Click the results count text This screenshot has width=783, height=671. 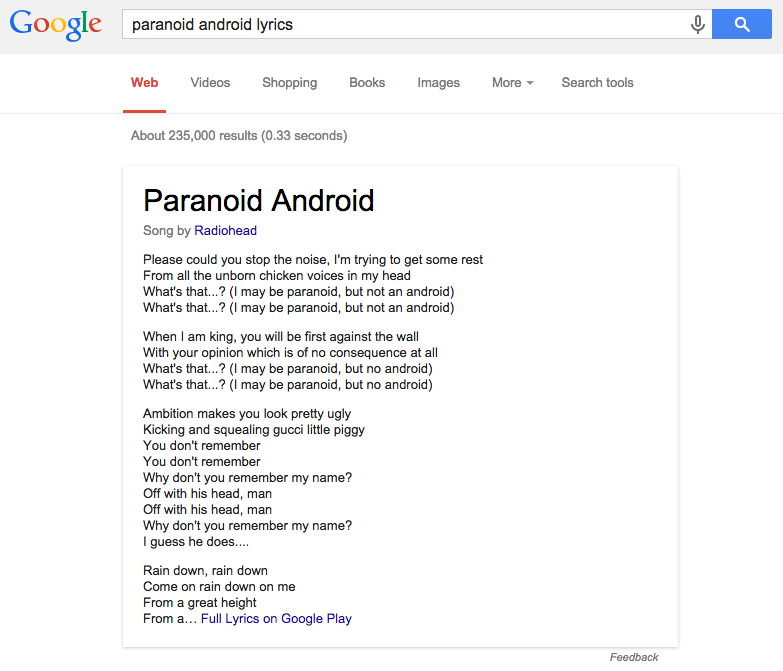[x=239, y=136]
